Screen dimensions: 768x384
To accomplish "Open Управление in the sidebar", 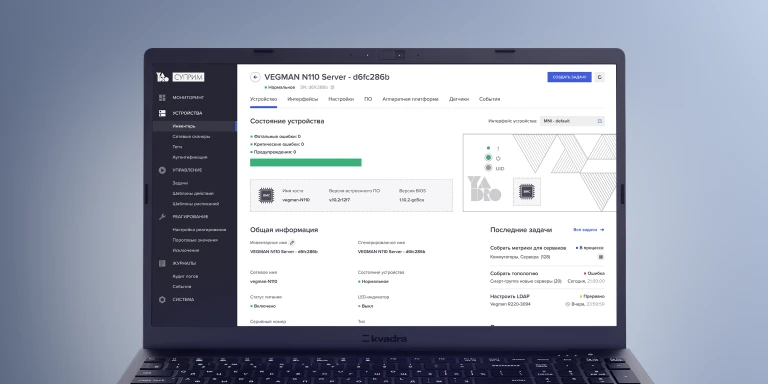I will (187, 170).
